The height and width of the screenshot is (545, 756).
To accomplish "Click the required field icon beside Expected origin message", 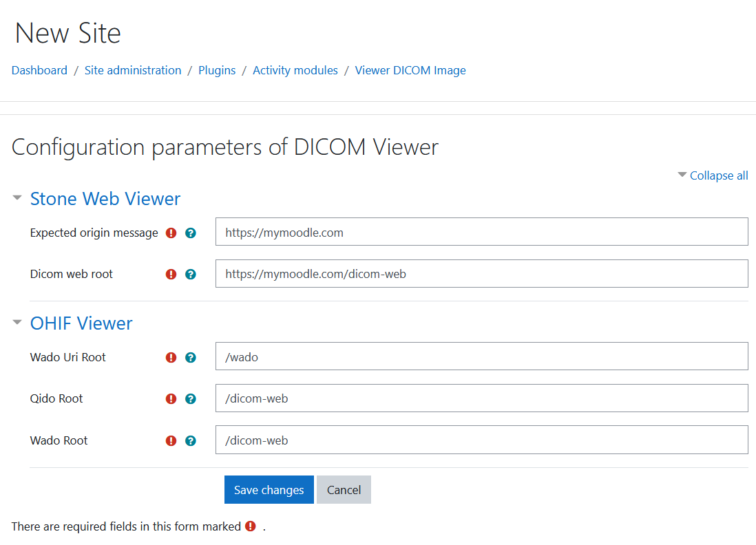I will click(x=171, y=233).
